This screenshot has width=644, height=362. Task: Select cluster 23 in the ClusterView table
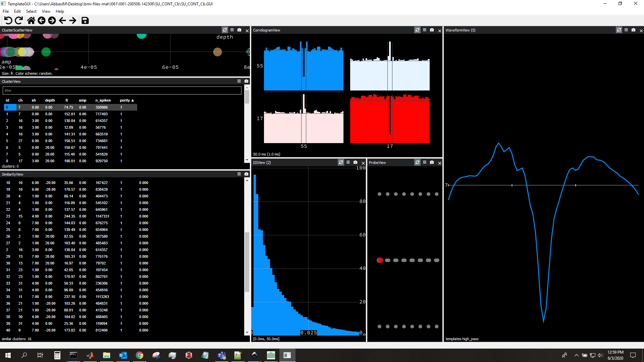point(67,216)
